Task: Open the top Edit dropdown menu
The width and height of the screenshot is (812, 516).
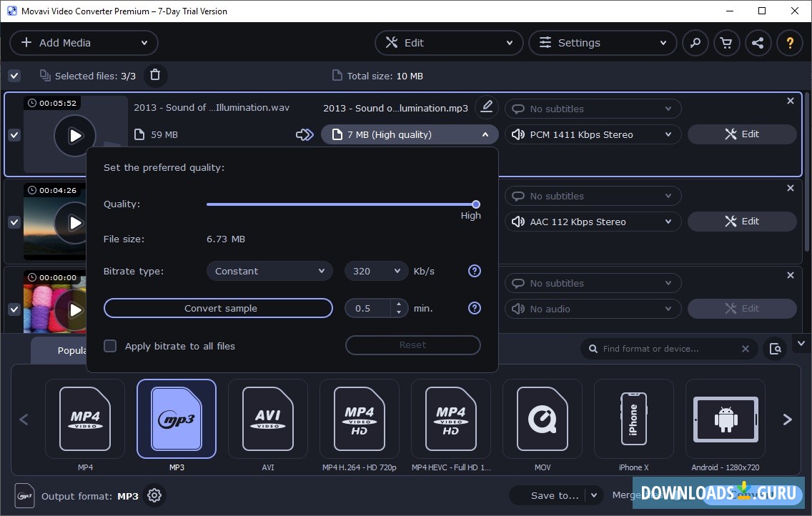Action: pyautogui.click(x=448, y=43)
